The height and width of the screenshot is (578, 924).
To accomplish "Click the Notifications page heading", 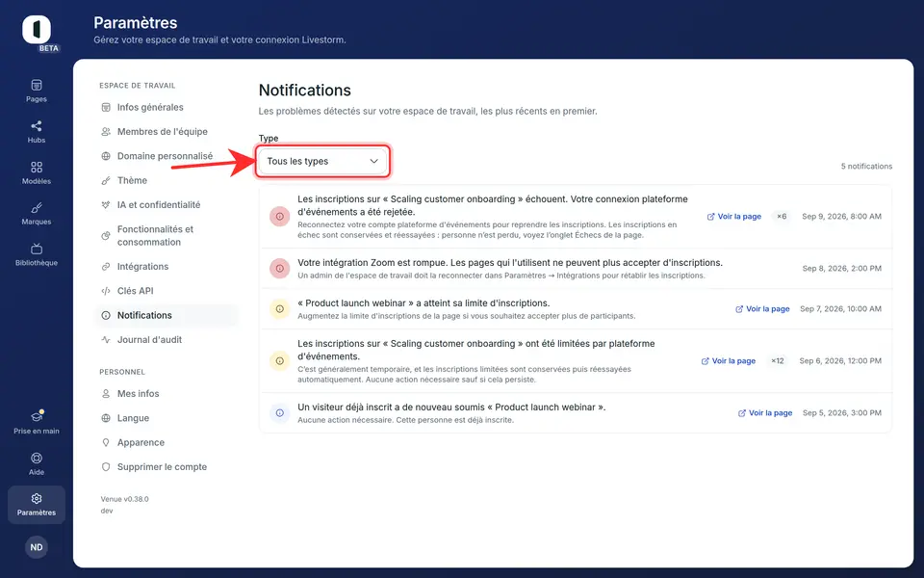I will point(305,91).
